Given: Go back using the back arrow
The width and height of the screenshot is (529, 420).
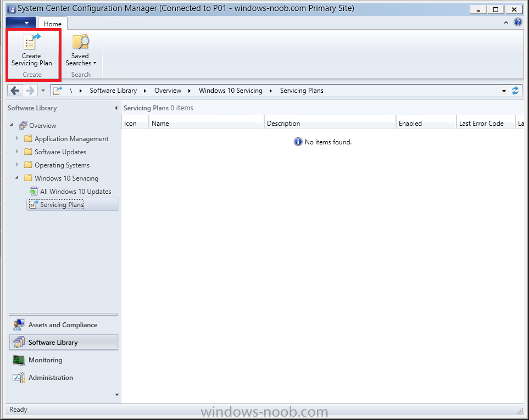Looking at the screenshot, I should coord(15,91).
